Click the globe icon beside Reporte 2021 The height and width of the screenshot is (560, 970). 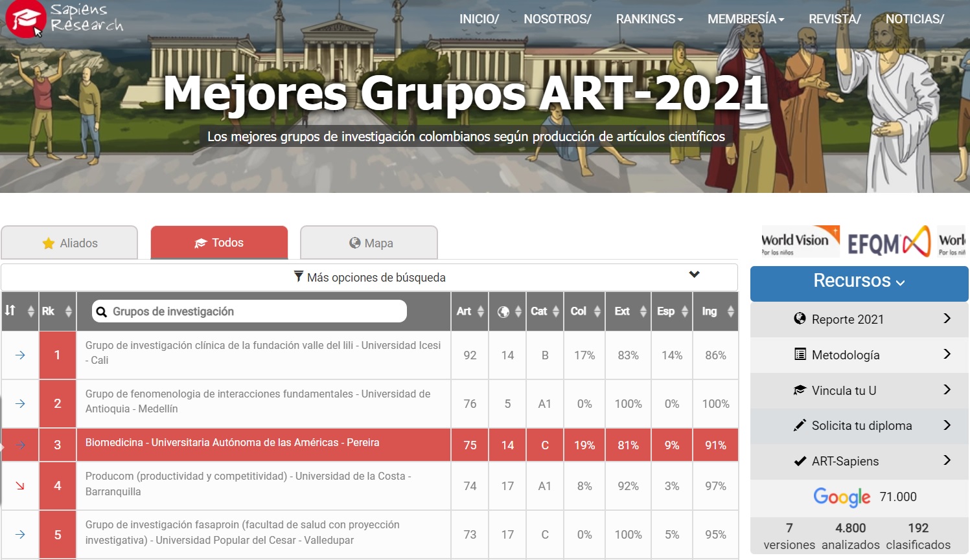(800, 319)
